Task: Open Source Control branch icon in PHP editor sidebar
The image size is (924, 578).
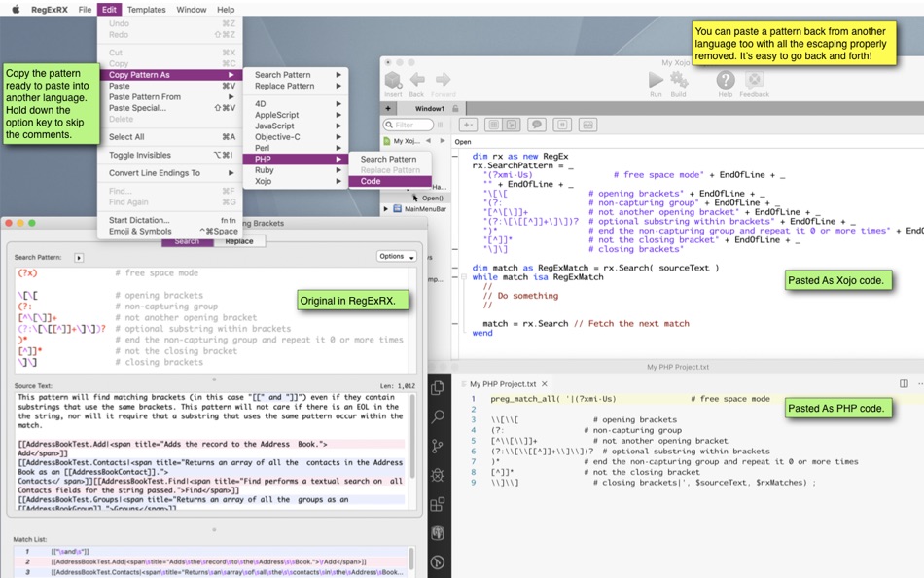Action: [x=438, y=447]
